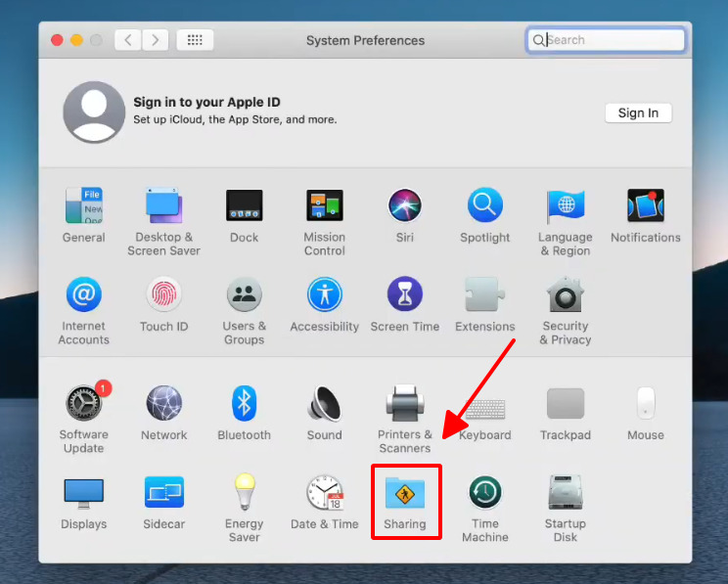Open Software Update with badge
This screenshot has height=584, width=728.
(84, 403)
